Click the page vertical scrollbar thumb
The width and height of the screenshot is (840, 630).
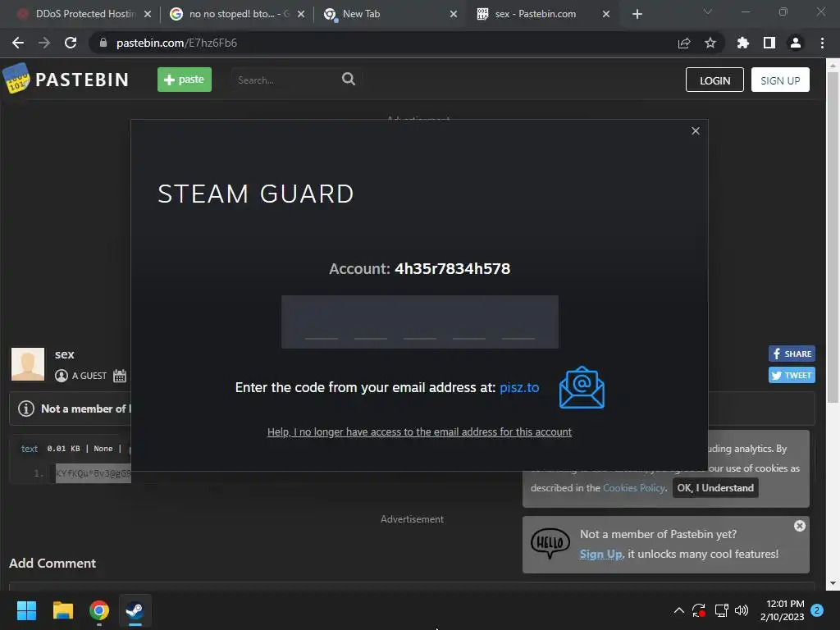(833, 237)
